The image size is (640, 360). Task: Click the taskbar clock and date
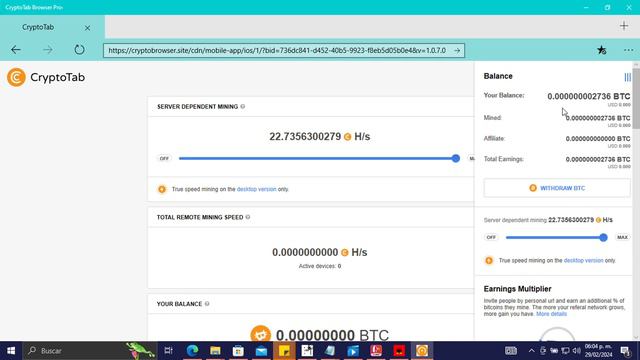[598, 351]
